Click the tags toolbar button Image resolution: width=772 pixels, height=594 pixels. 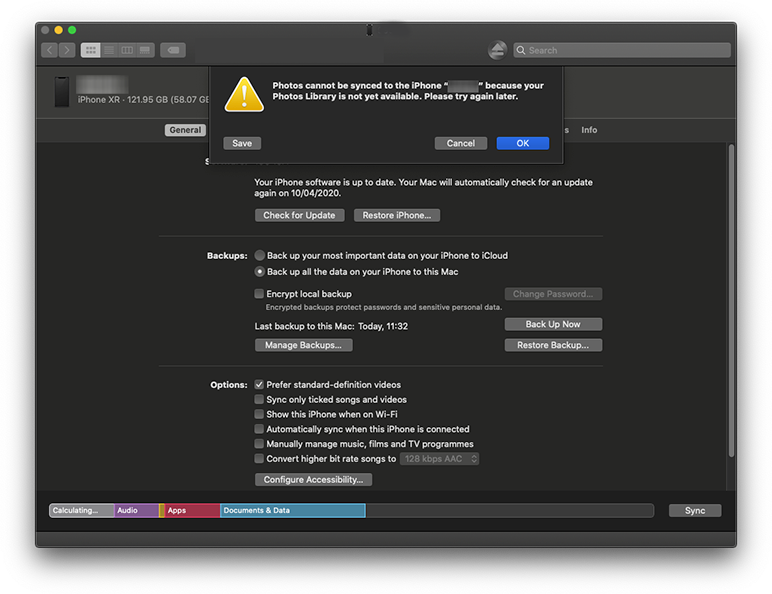coord(173,50)
